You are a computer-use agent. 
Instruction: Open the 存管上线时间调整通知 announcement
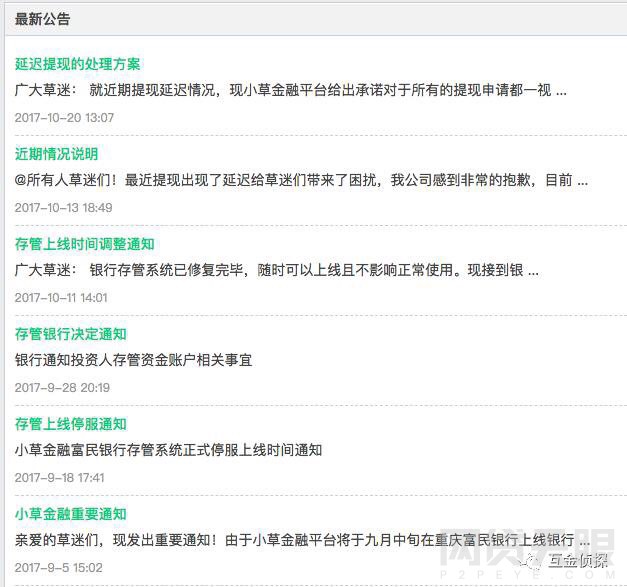[x=84, y=244]
